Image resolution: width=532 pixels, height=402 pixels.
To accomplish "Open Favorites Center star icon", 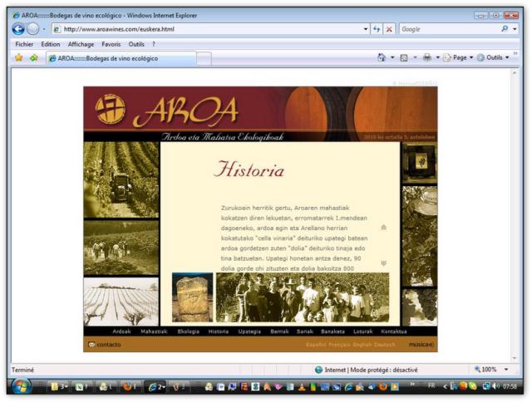I will [18, 58].
